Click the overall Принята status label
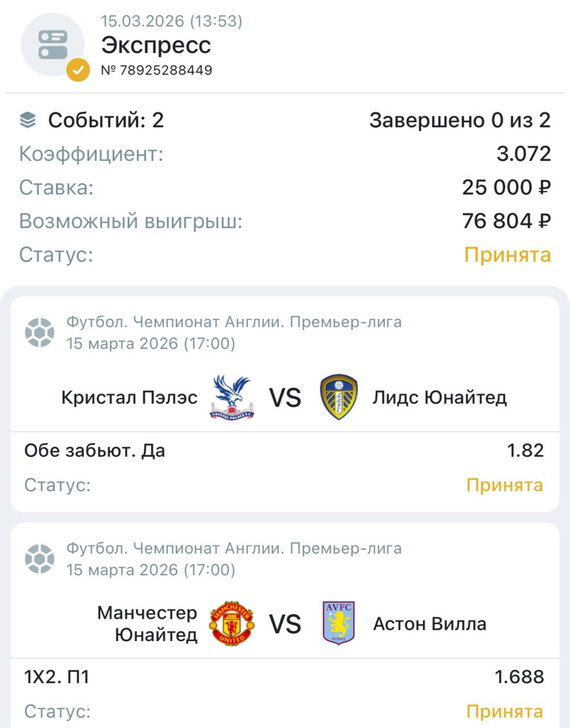This screenshot has height=728, width=570. coord(507,254)
